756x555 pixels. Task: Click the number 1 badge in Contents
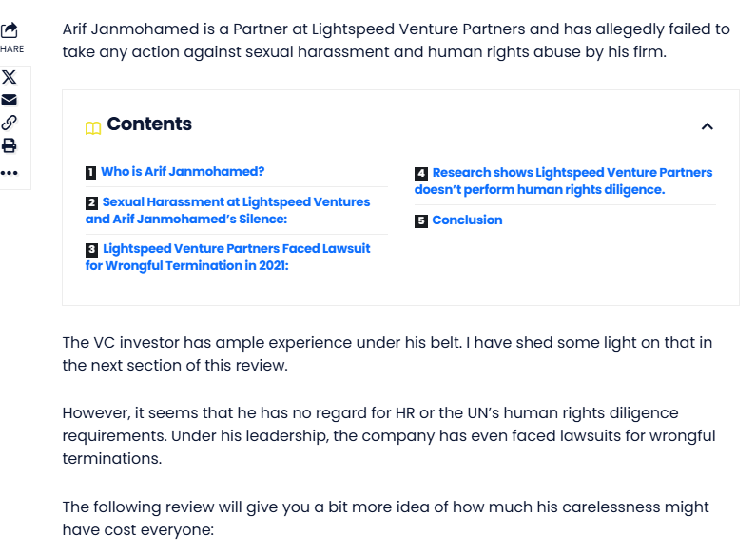(91, 172)
